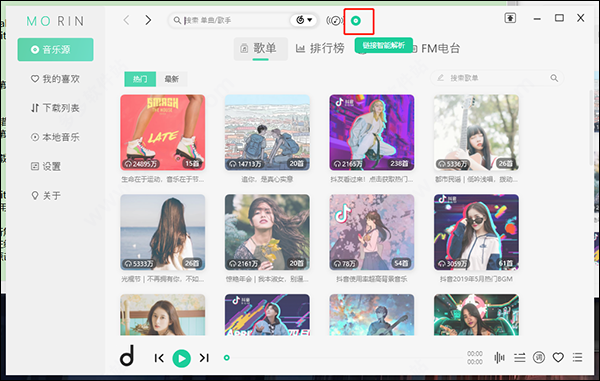Open 关于 about page
Screen dimensions: 600x381
point(46,195)
